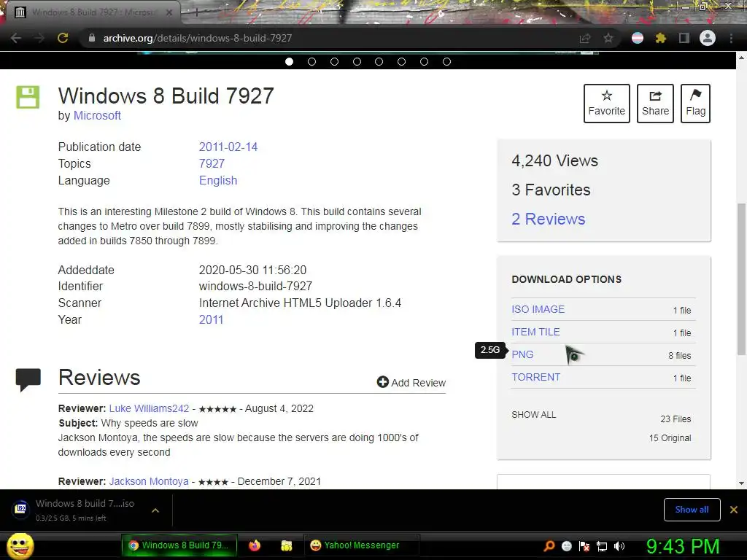
Task: Open the Microsoft creator link
Action: click(x=97, y=116)
